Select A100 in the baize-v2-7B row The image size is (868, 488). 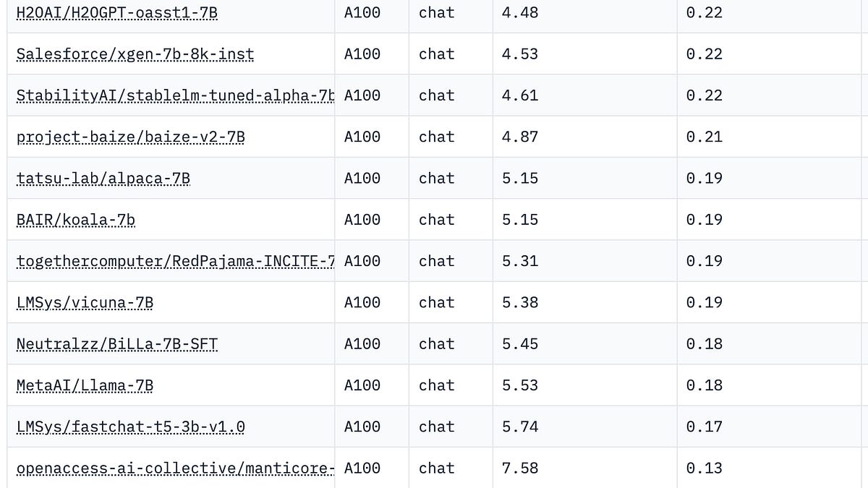[x=362, y=137]
